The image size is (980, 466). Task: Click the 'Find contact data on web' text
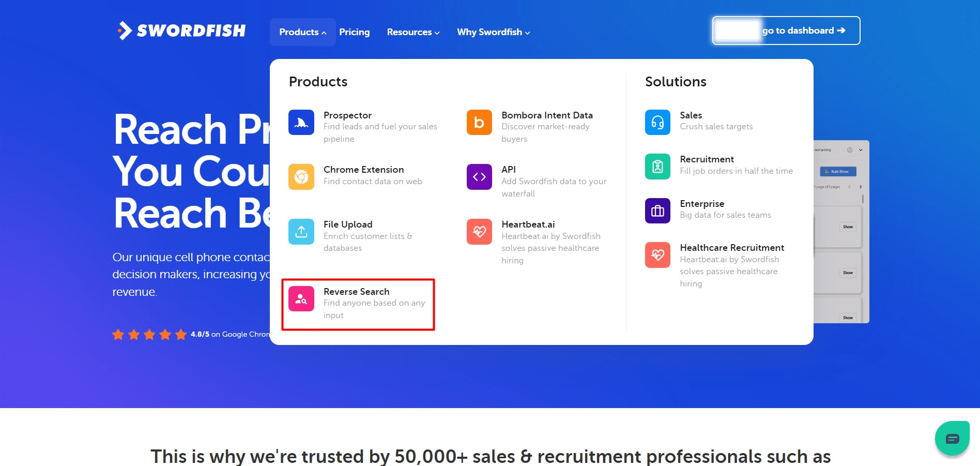[x=373, y=182]
